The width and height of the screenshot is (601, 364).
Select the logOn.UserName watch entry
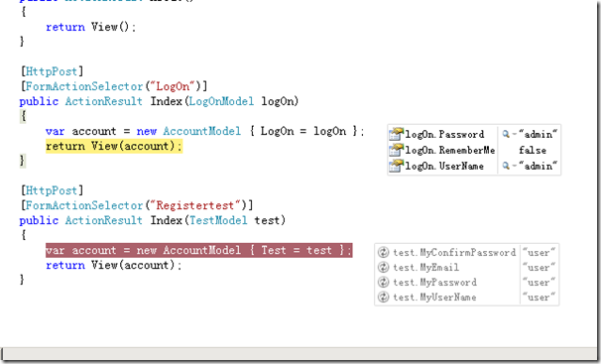444,166
